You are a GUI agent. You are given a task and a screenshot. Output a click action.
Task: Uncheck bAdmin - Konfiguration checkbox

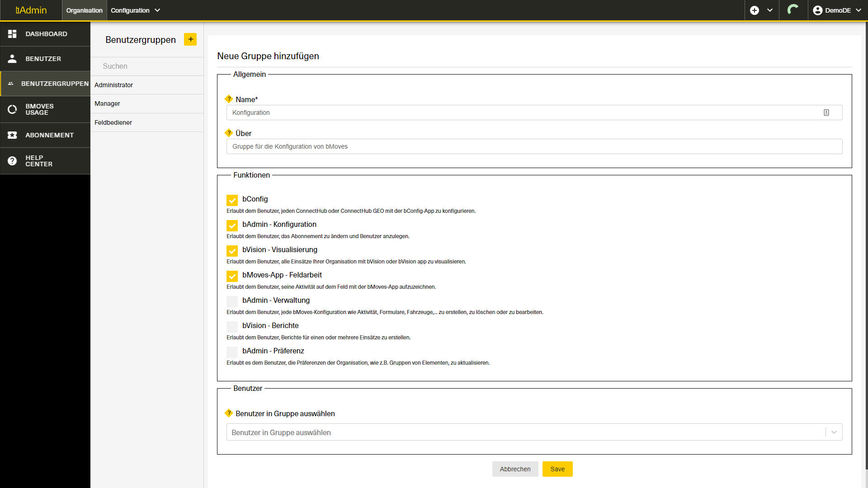(232, 225)
